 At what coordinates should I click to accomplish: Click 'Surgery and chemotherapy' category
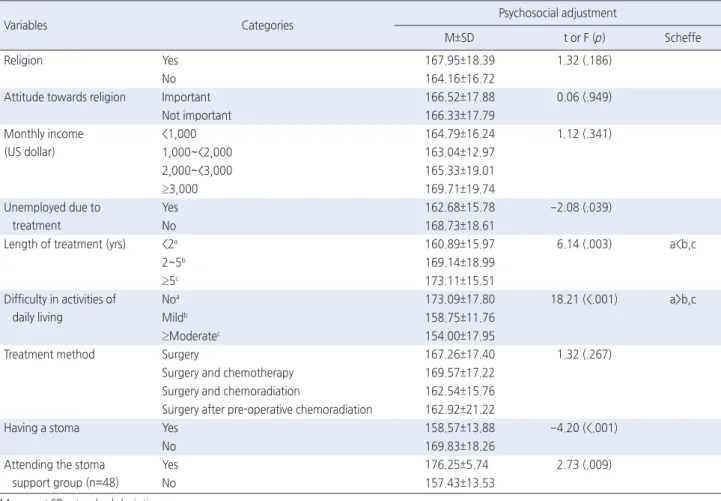(228, 373)
